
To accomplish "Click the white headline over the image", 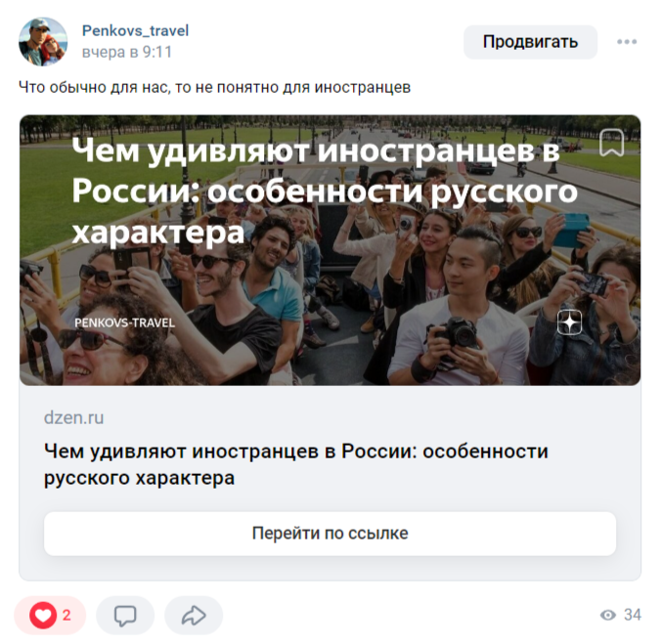I will point(325,192).
